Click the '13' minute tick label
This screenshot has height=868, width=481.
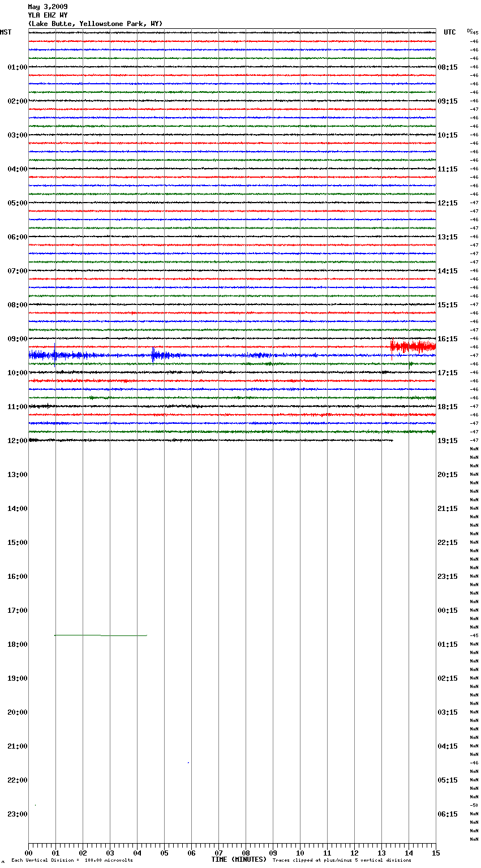(381, 853)
